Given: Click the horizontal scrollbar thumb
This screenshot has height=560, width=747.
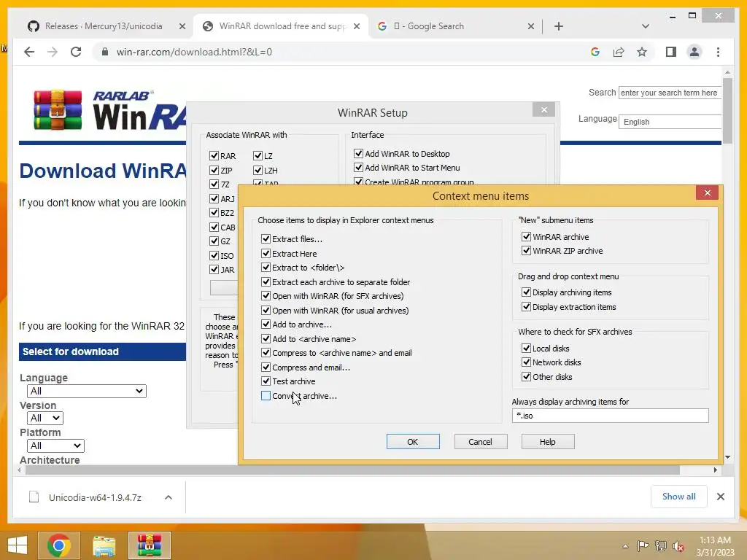Looking at the screenshot, I should point(352,470).
